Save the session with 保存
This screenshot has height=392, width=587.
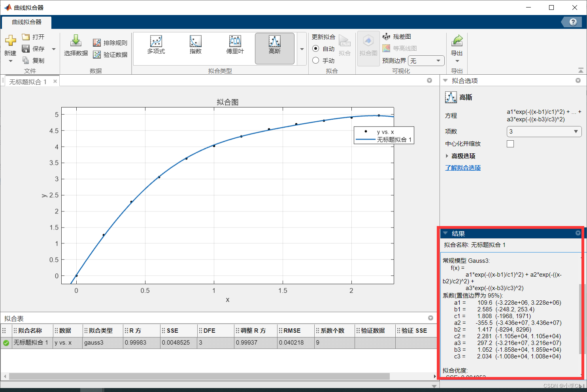point(33,49)
